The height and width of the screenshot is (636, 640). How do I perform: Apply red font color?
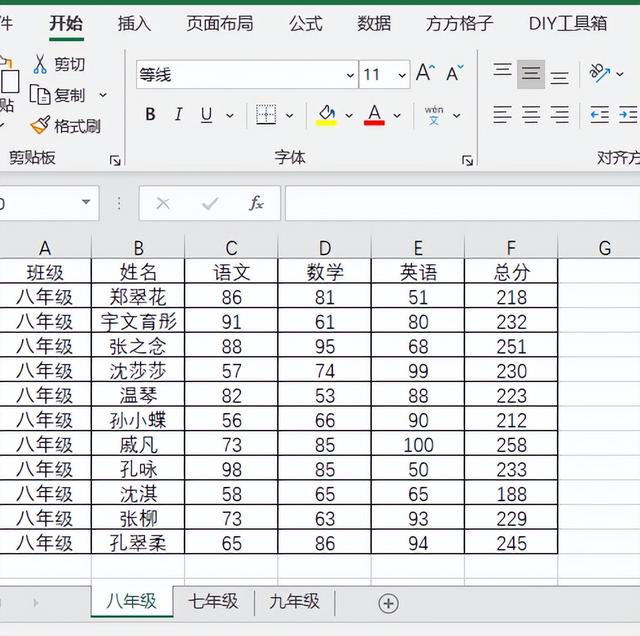[374, 115]
